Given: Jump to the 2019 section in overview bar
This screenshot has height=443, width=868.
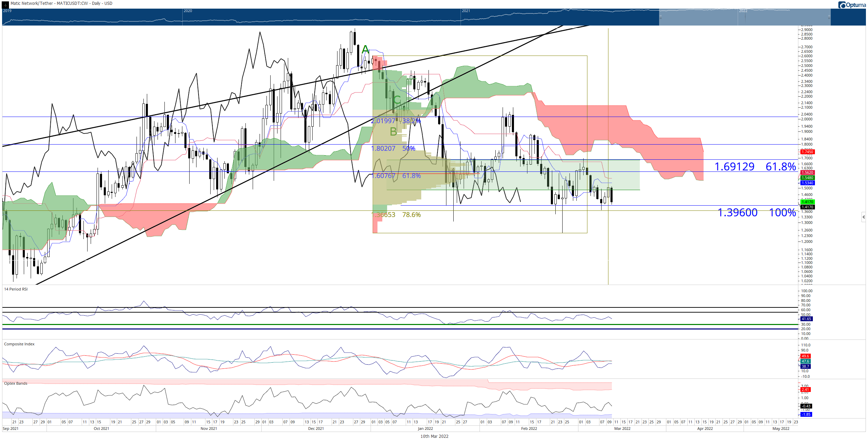Looking at the screenshot, I should (7, 11).
